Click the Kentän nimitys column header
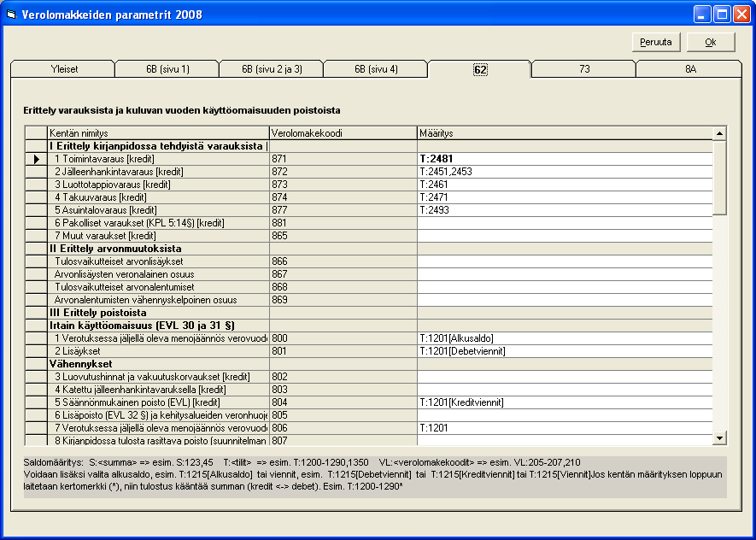756x540 pixels. [159, 133]
